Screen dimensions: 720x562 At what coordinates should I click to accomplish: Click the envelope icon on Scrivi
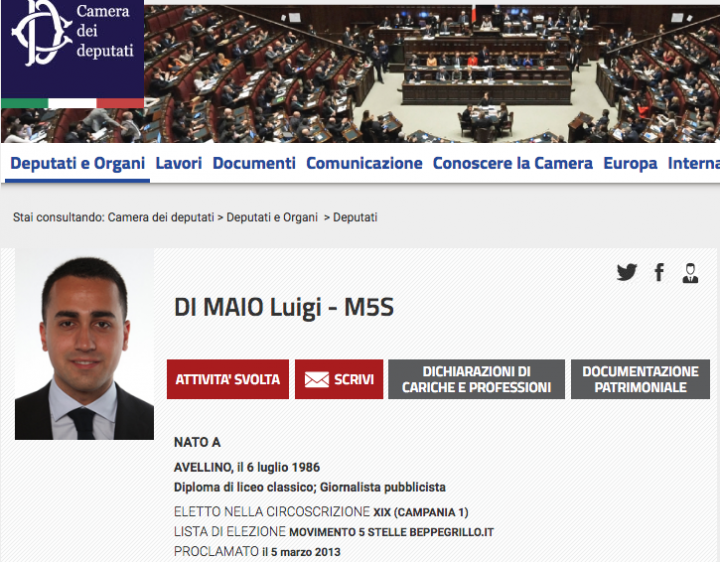pos(317,379)
